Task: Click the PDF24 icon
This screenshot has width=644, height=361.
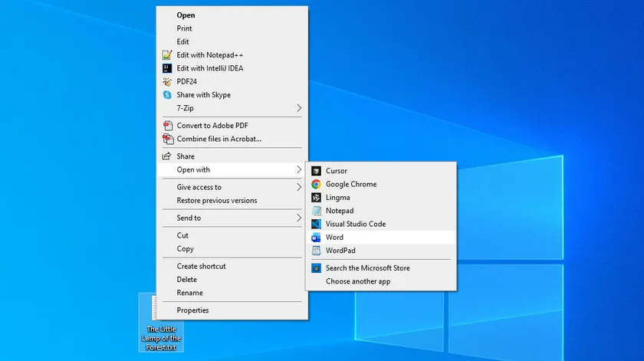Action: (x=167, y=82)
